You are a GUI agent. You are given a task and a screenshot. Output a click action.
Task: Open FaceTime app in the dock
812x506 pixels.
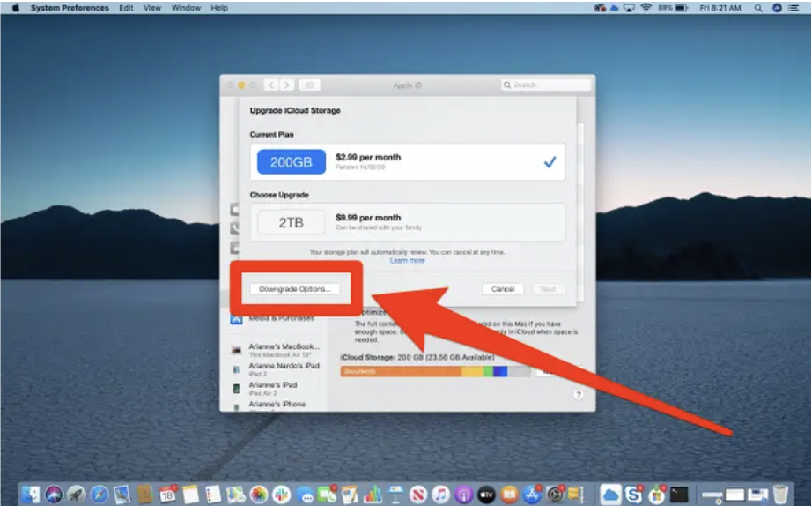328,495
